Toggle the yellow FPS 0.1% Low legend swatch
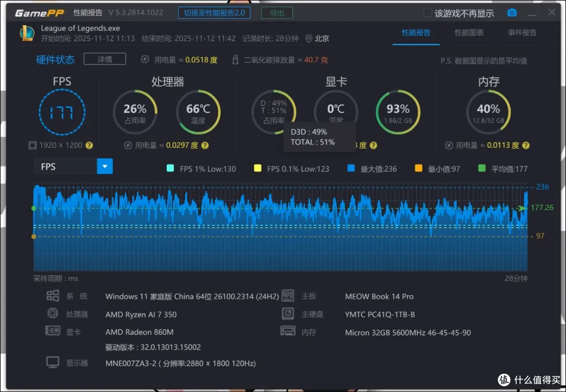This screenshot has height=392, width=566. point(258,168)
